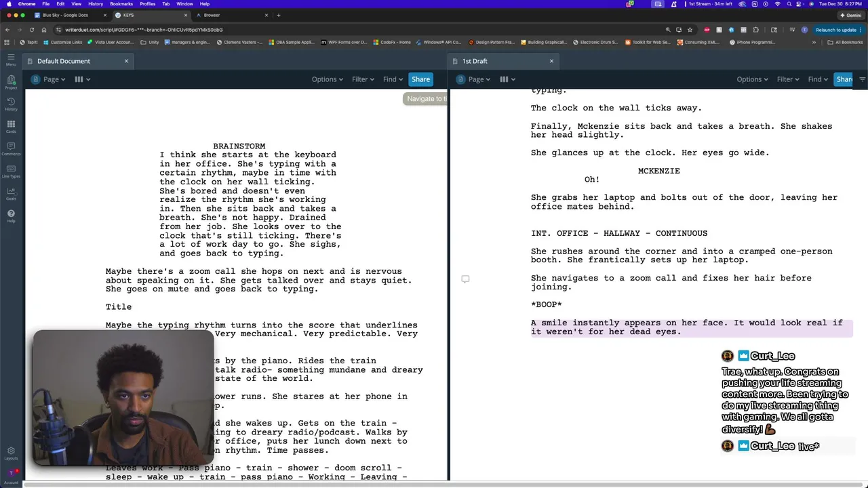The width and height of the screenshot is (868, 488).
Task: Open Chrome's extensions puzzle icon
Action: point(755,30)
